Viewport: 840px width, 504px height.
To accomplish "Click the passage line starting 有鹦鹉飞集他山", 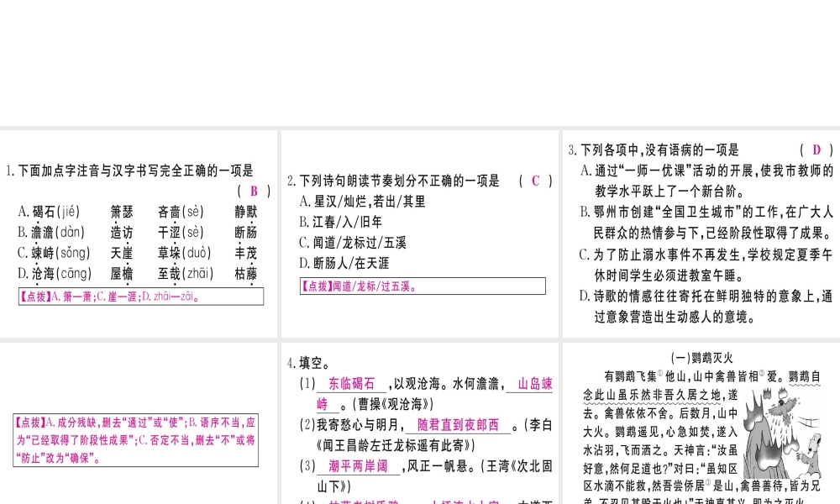I will 712,376.
